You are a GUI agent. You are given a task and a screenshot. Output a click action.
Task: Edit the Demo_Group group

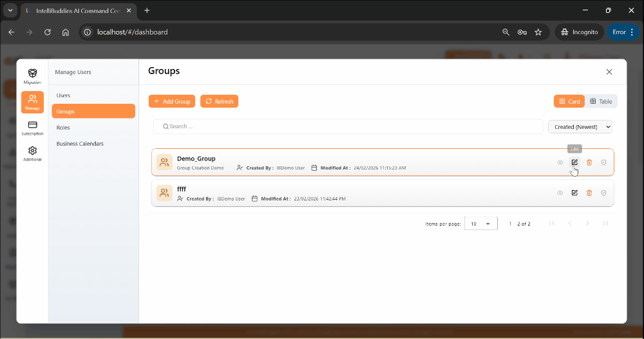[574, 162]
